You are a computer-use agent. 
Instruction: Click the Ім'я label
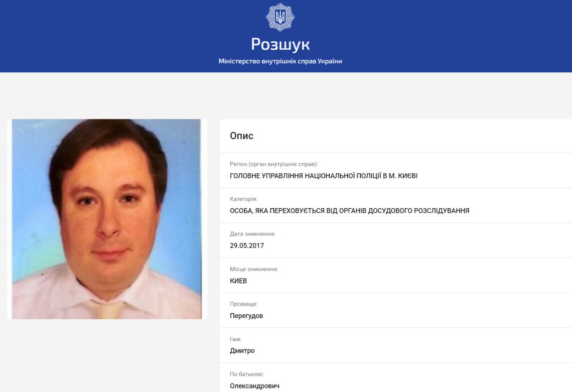click(x=236, y=339)
